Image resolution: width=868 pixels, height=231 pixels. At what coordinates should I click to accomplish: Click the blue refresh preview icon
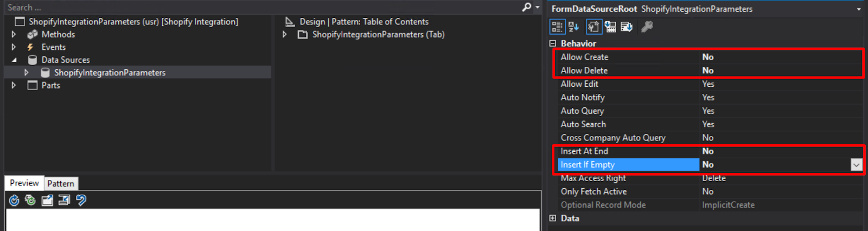(x=14, y=200)
